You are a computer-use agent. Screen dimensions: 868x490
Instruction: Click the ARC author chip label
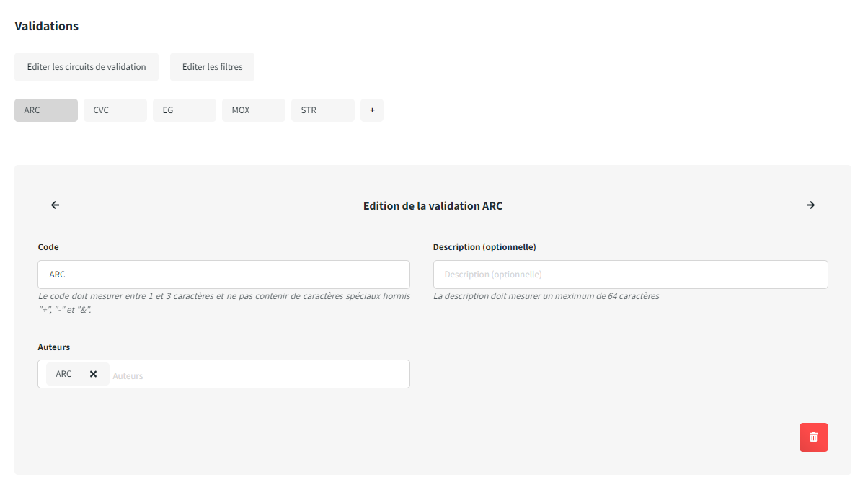(64, 374)
